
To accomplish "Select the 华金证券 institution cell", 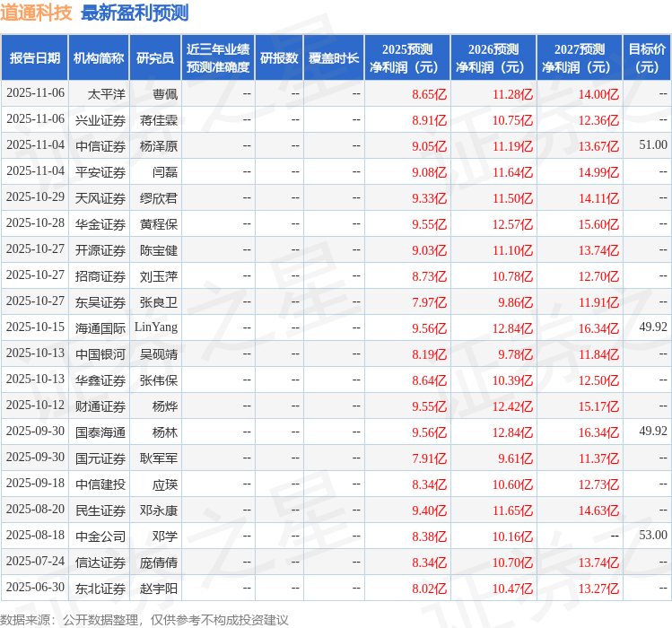I will [x=100, y=224].
